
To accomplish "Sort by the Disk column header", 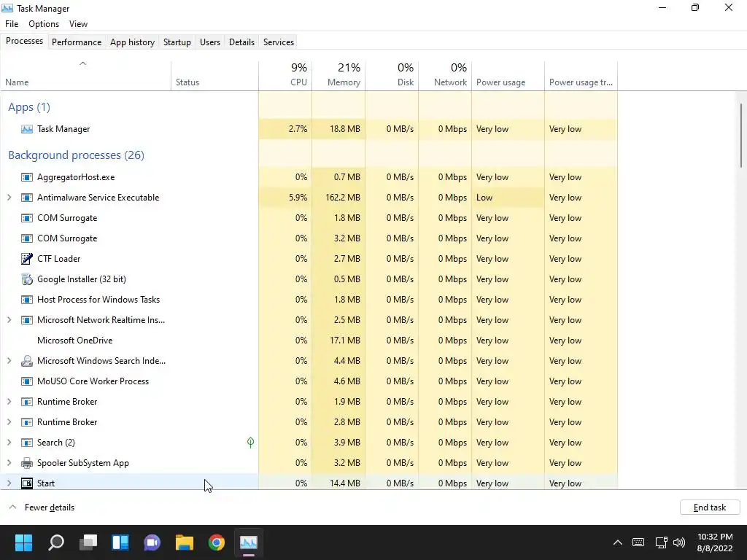I will tap(392, 75).
